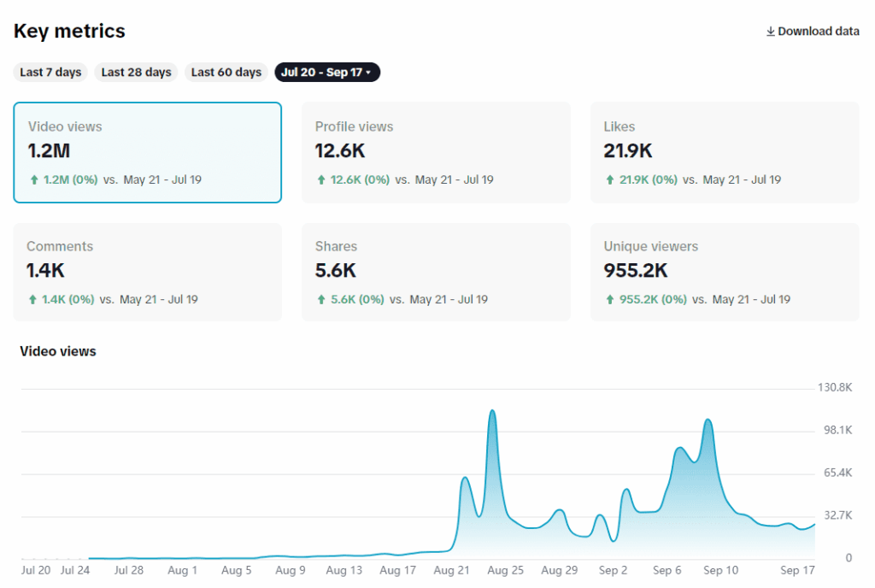This screenshot has width=875, height=588.
Task: Click the highest chart peak near Aug 24
Action: (x=492, y=412)
